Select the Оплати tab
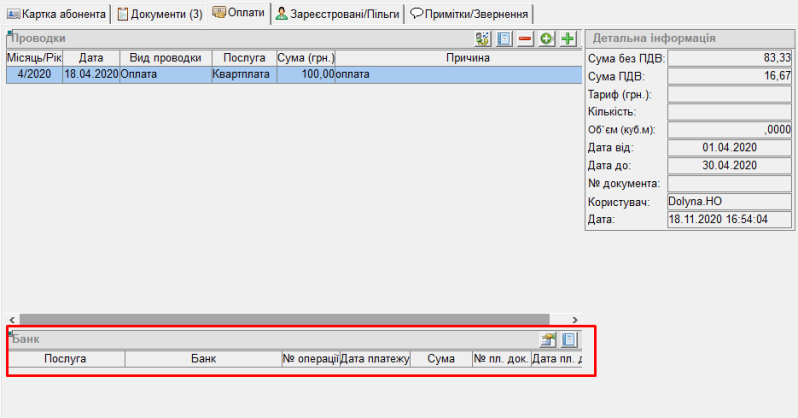The width and height of the screenshot is (798, 418). click(239, 14)
